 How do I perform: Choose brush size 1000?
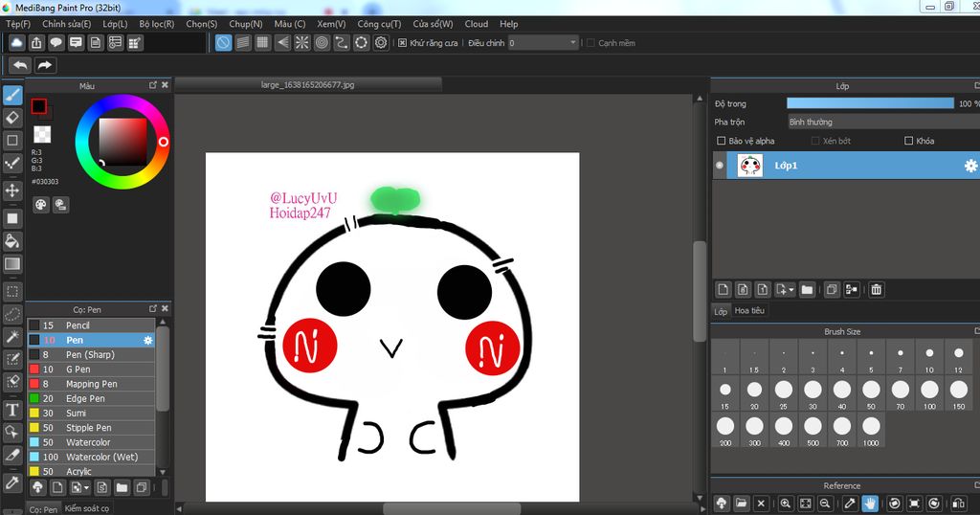(871, 430)
